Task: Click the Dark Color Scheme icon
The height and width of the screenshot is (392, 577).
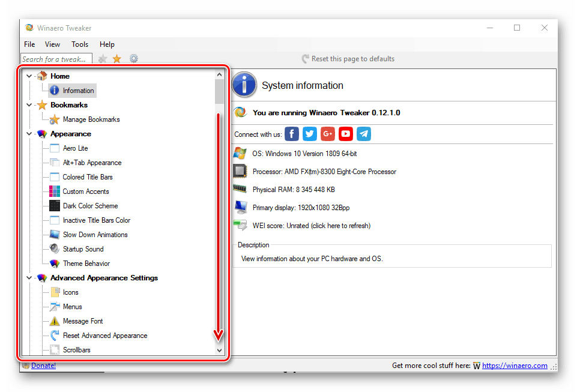Action: pos(55,206)
